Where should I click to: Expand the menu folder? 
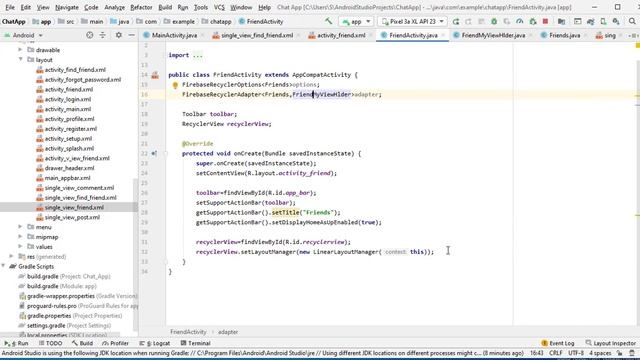click(20, 227)
